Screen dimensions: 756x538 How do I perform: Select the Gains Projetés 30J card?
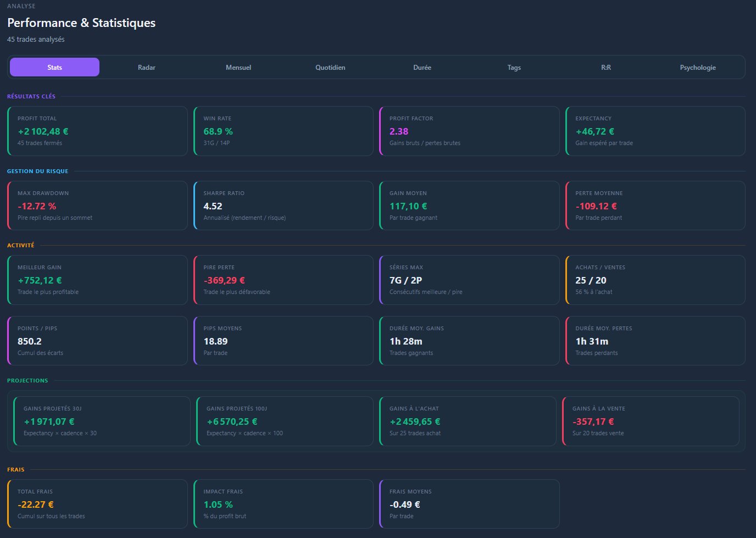[x=102, y=421]
